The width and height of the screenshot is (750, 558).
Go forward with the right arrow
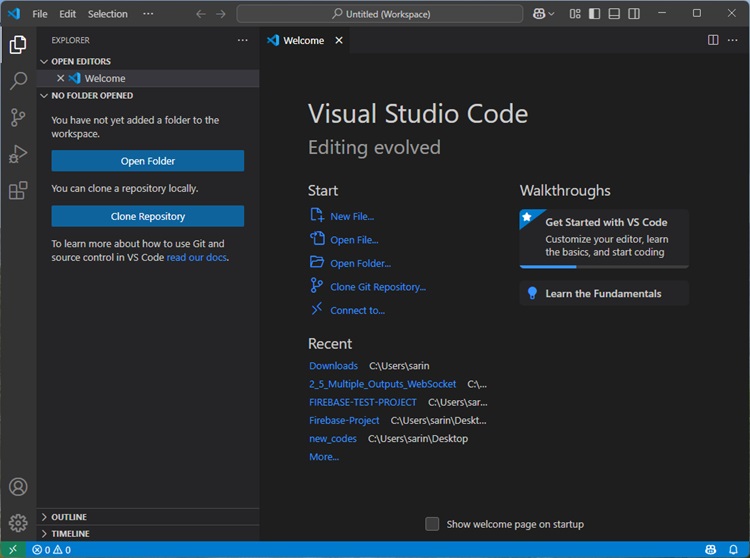(221, 14)
